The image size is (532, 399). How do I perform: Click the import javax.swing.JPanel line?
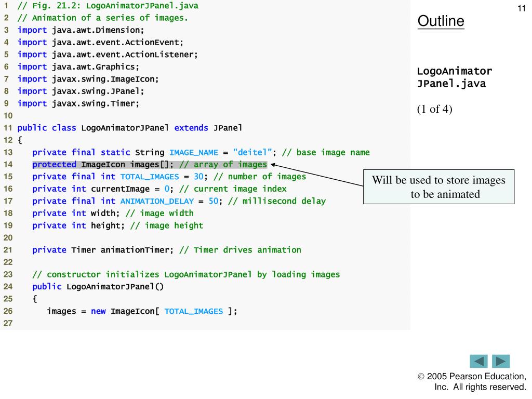pyautogui.click(x=81, y=91)
